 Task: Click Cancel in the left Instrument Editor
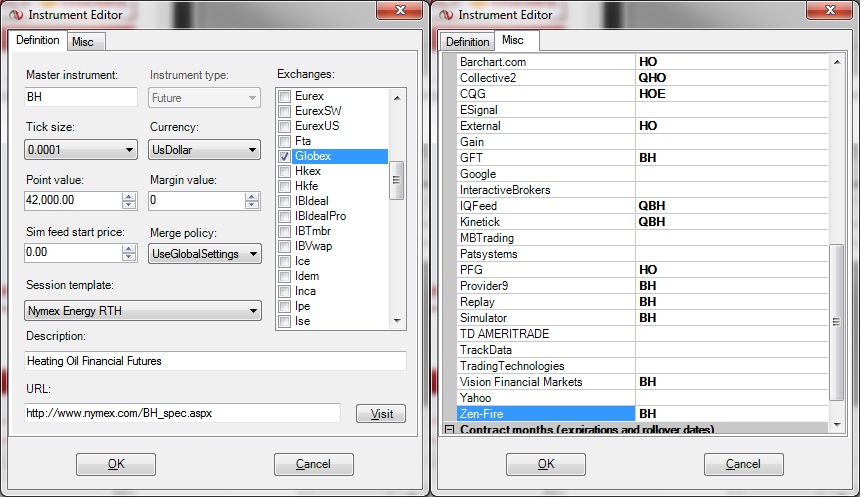tap(314, 464)
